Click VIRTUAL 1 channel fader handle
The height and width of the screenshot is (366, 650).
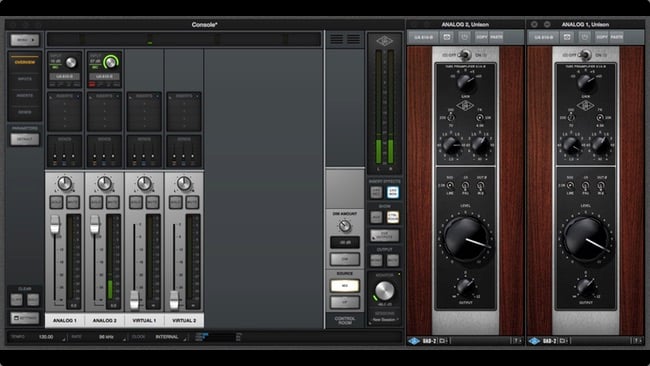tap(134, 300)
